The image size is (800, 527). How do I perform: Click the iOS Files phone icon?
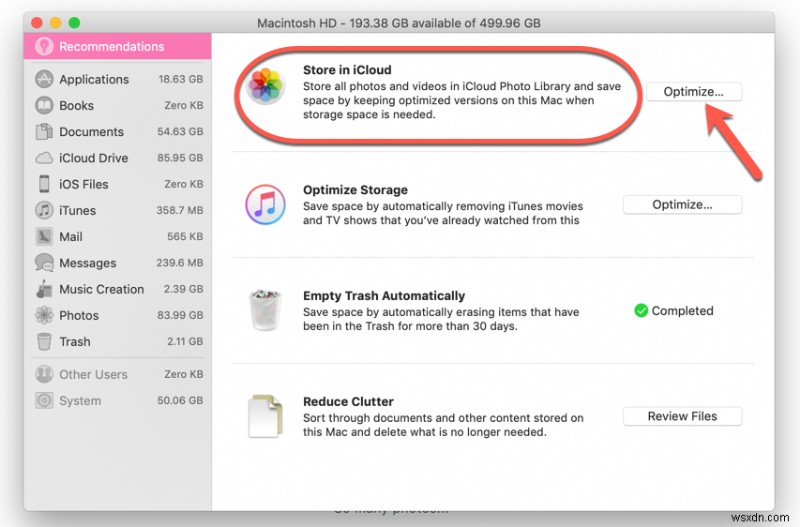[x=44, y=184]
